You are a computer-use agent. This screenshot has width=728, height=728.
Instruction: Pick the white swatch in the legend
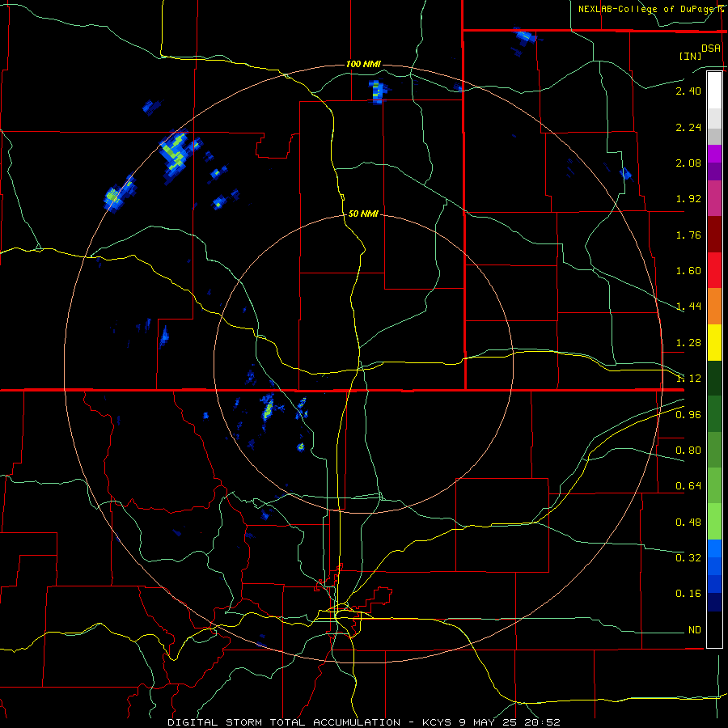coord(714,90)
